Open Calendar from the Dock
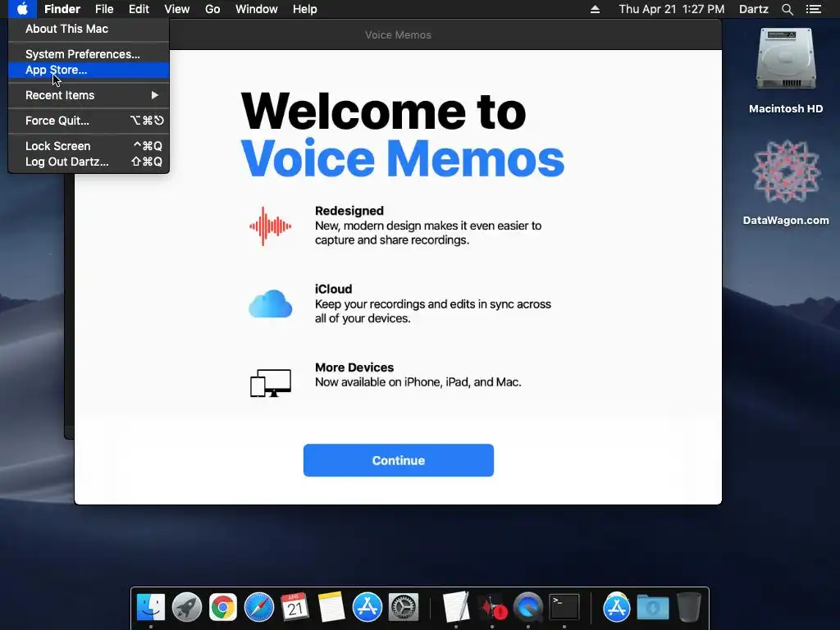The height and width of the screenshot is (630, 840). coord(295,607)
